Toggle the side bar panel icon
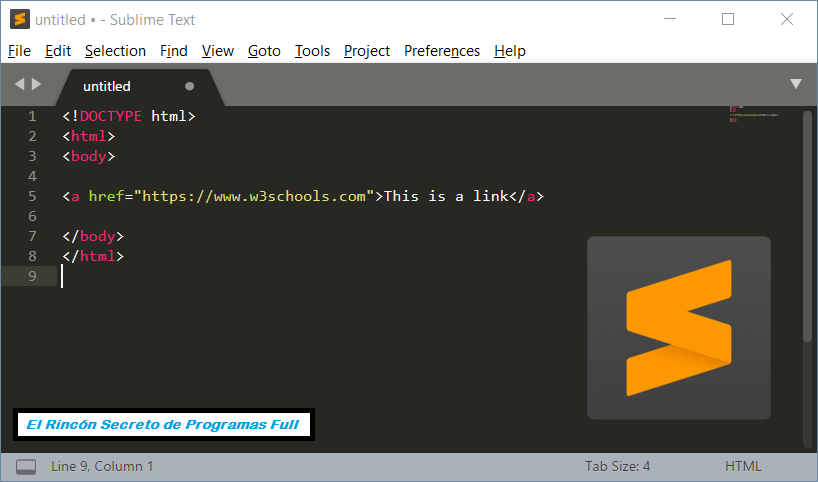 click(x=26, y=466)
